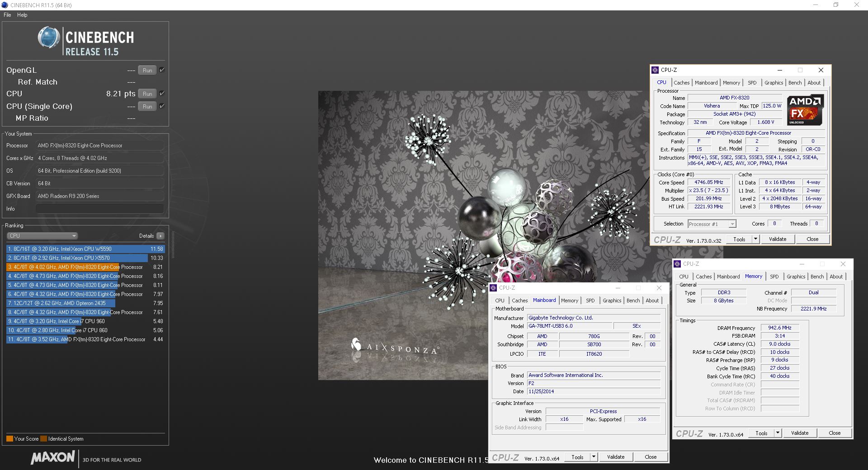Click the orange Your Score legend swatch

pos(9,438)
